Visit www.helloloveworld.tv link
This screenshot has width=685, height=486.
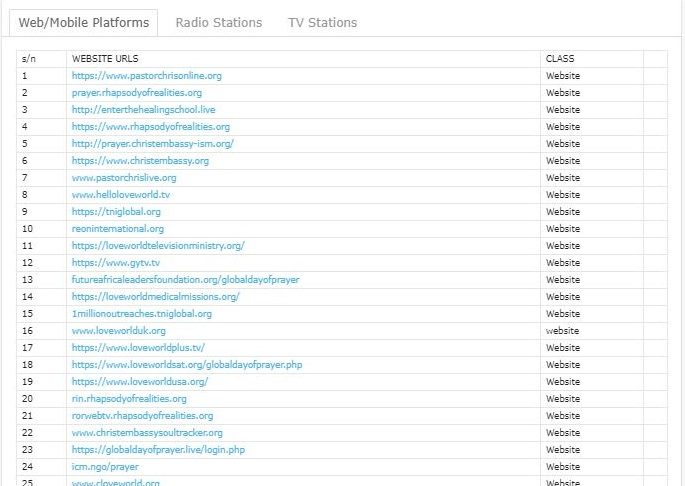(x=121, y=195)
